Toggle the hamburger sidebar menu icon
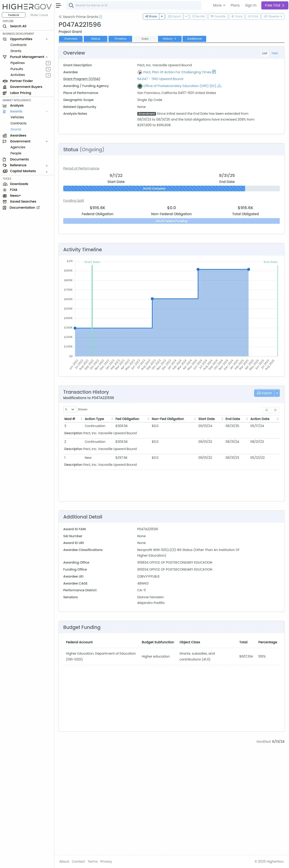 point(58,5)
